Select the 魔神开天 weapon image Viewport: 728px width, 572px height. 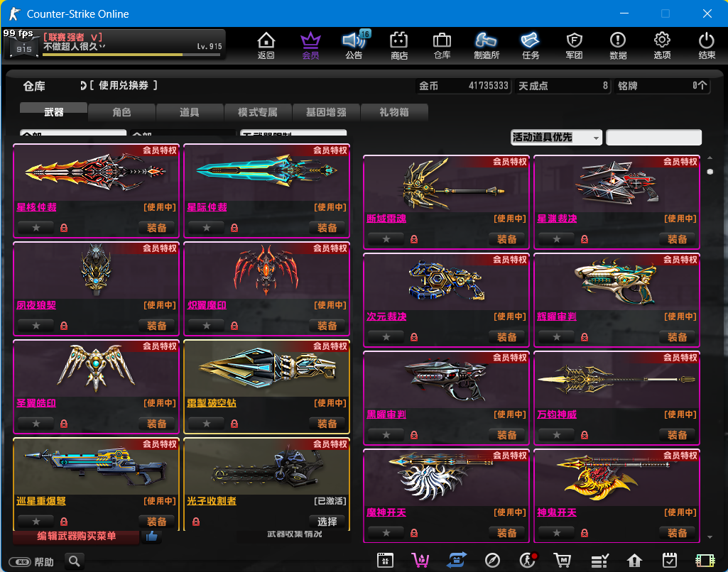point(446,478)
